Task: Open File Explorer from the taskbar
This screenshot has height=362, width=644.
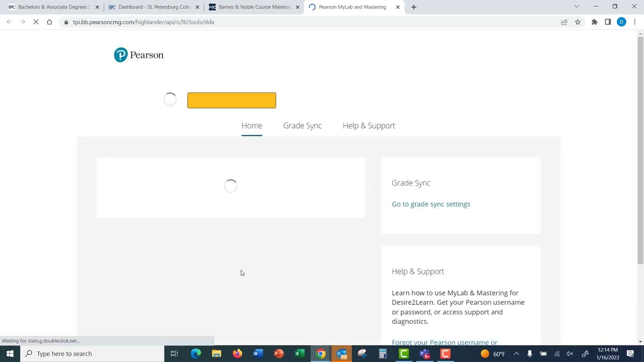Action: coord(216,353)
